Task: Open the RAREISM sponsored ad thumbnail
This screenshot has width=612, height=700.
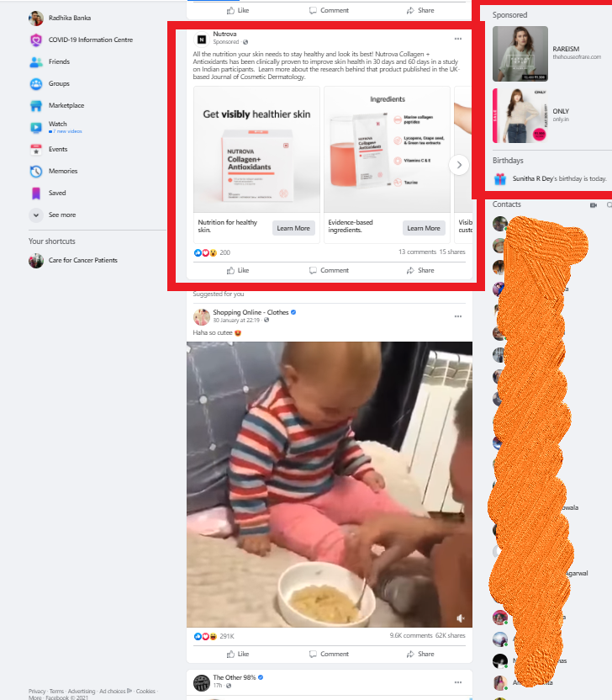Action: pos(520,54)
